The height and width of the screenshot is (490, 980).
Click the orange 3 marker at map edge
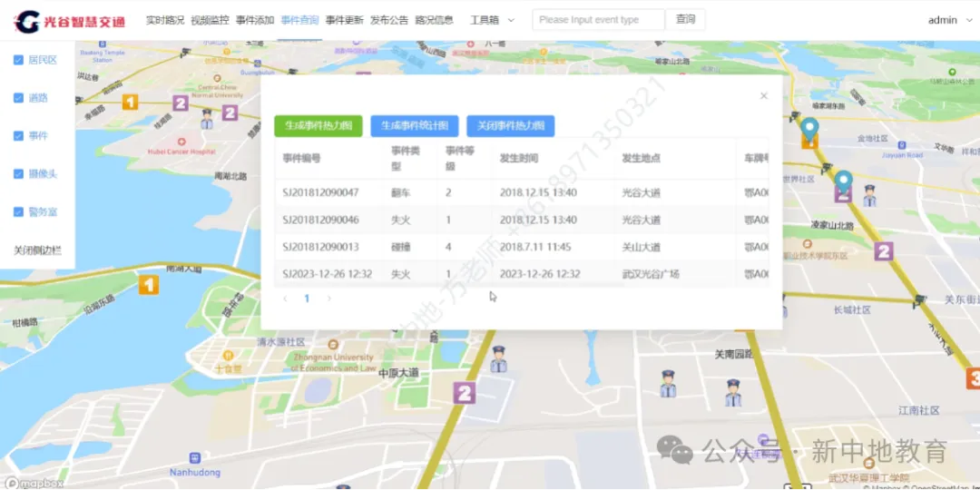pyautogui.click(x=973, y=378)
